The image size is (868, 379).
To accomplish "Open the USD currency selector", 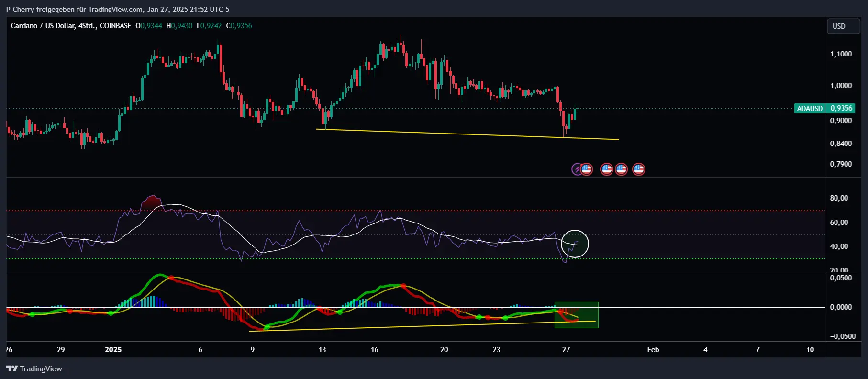I will tap(844, 26).
